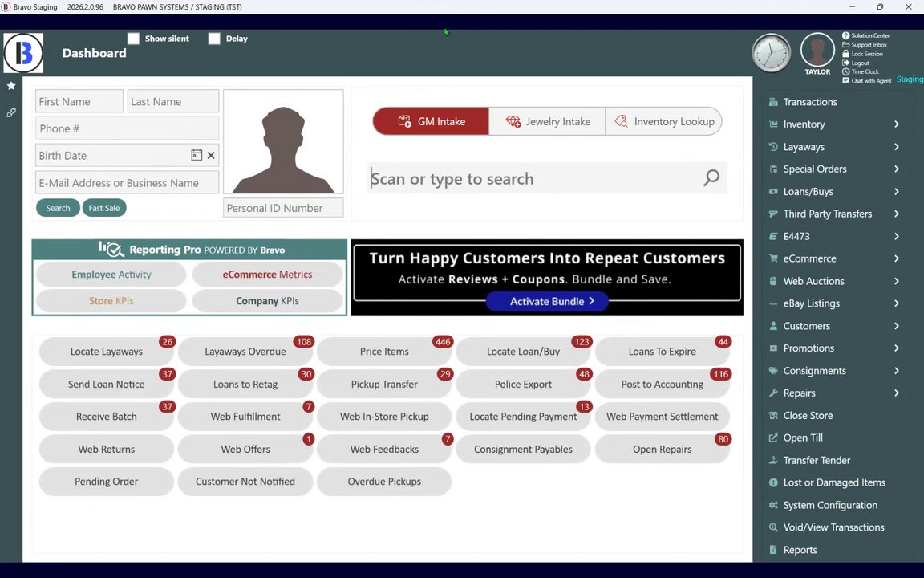This screenshot has width=924, height=578.
Task: Click the Fast Sale button
Action: coord(104,208)
